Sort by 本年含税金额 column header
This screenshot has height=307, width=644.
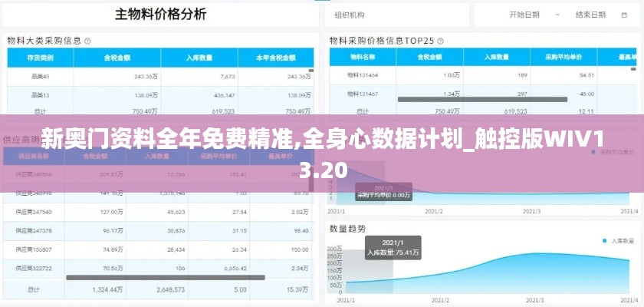coord(276,58)
